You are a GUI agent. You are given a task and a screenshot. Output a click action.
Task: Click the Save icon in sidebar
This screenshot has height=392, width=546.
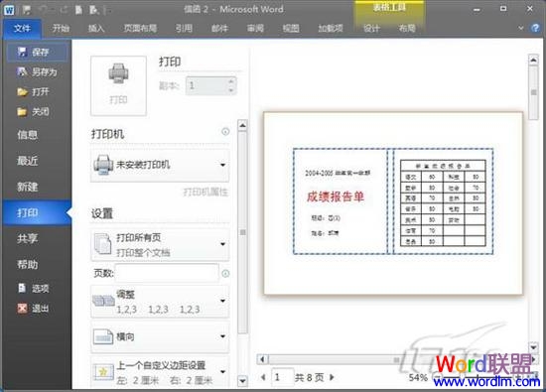click(x=22, y=53)
